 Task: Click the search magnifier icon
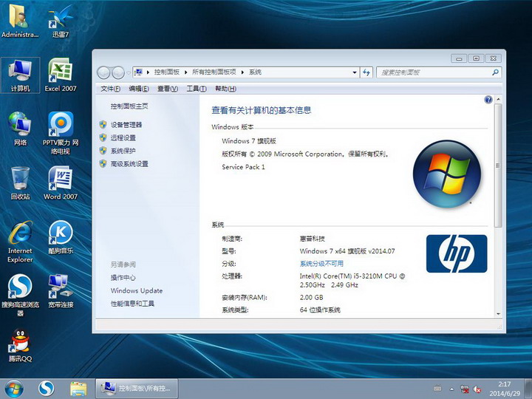click(495, 72)
